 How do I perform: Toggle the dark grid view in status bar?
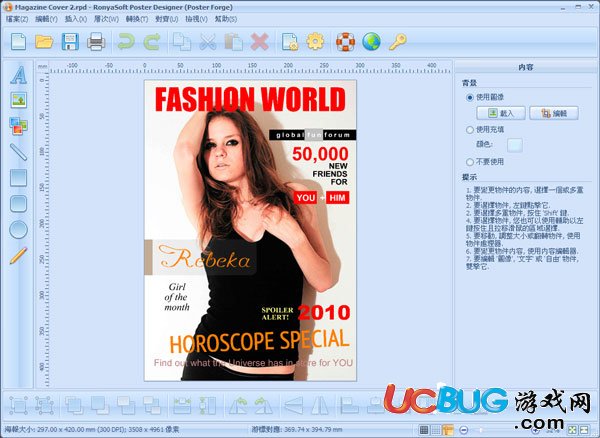pyautogui.click(x=424, y=430)
